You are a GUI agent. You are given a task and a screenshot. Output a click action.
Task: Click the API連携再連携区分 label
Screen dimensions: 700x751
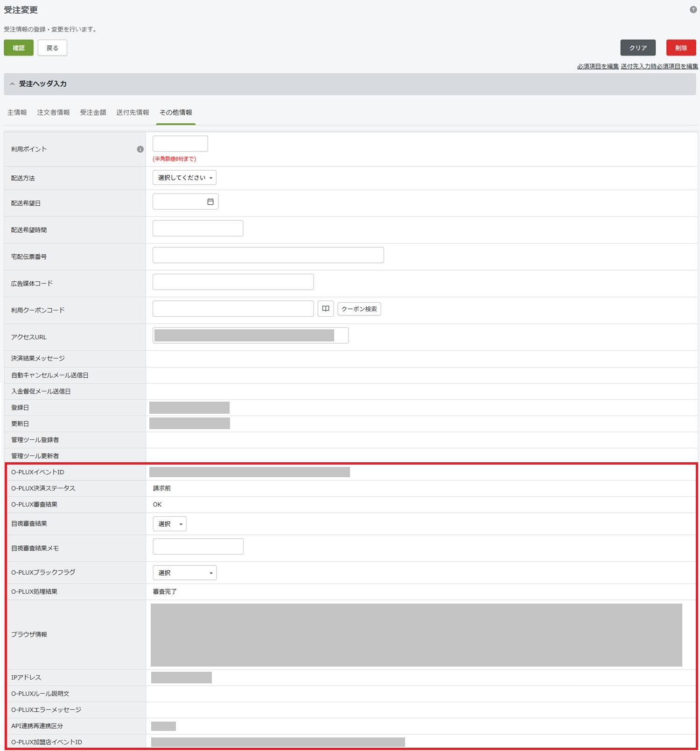[x=37, y=726]
